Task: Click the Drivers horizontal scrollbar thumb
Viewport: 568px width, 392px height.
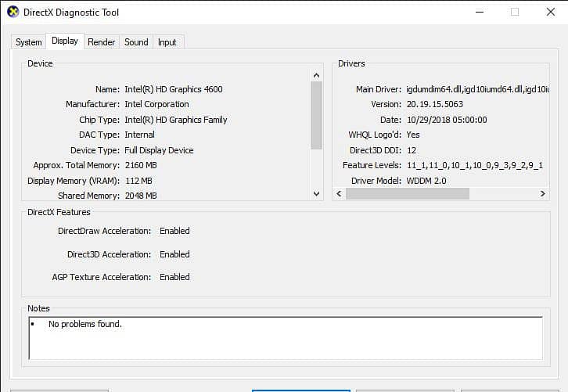Action: click(x=408, y=193)
